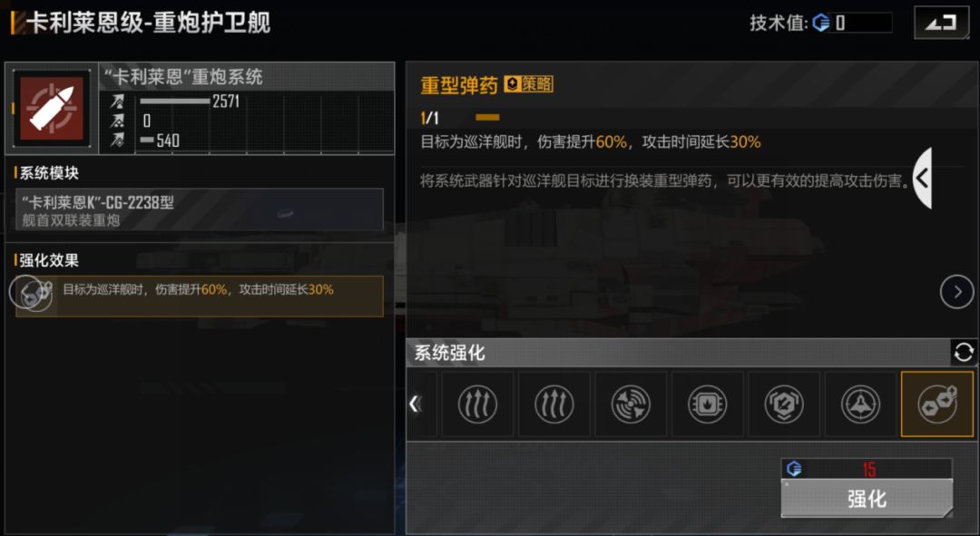Click the 1/1 upgrade level progress bar
The height and width of the screenshot is (536, 980).
pyautogui.click(x=487, y=117)
